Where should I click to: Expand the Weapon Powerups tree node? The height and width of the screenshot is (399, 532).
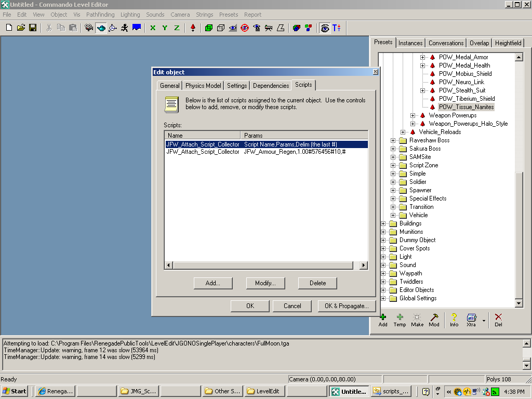click(x=413, y=115)
